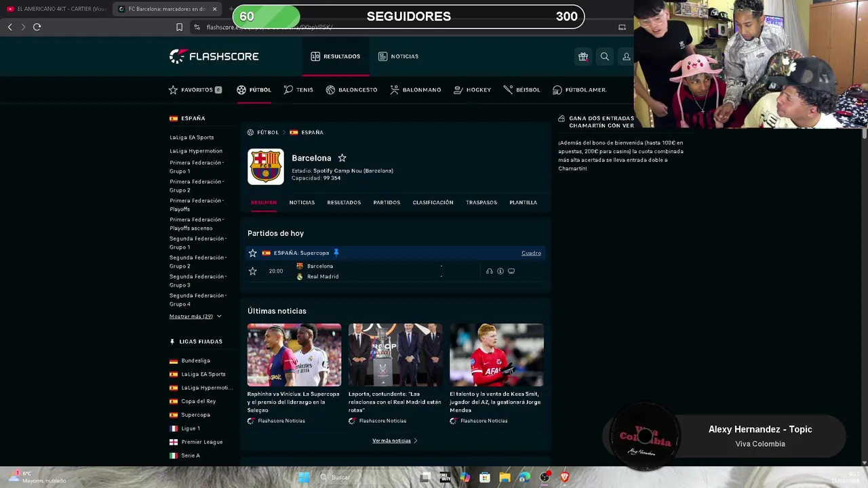
Task: Open the Noticias main header tab
Action: coord(398,56)
